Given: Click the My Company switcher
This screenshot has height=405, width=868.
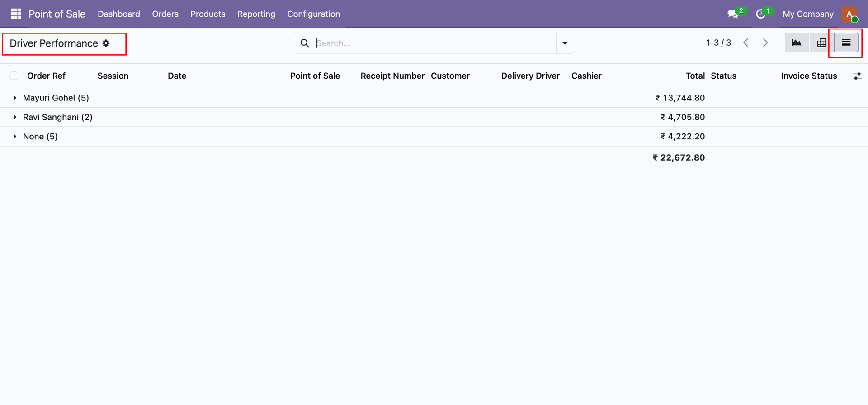Looking at the screenshot, I should [808, 14].
